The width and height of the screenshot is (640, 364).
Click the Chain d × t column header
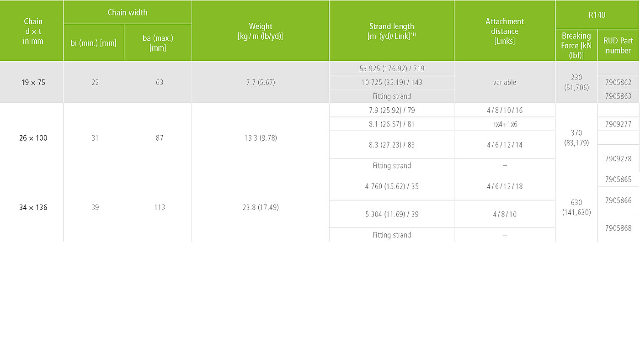(x=32, y=31)
